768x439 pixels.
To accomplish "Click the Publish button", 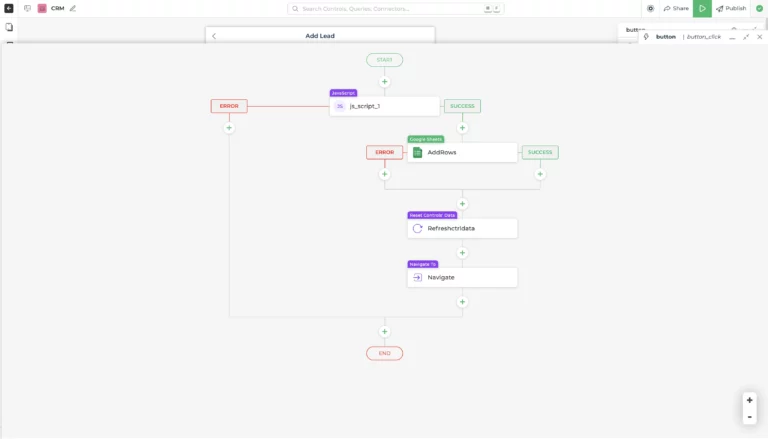I will pos(731,8).
